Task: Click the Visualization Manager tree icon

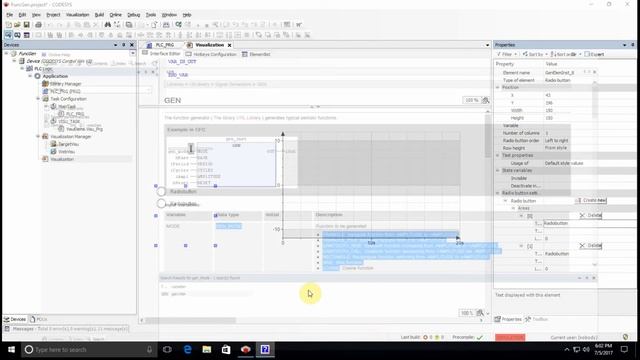Action: click(45, 136)
